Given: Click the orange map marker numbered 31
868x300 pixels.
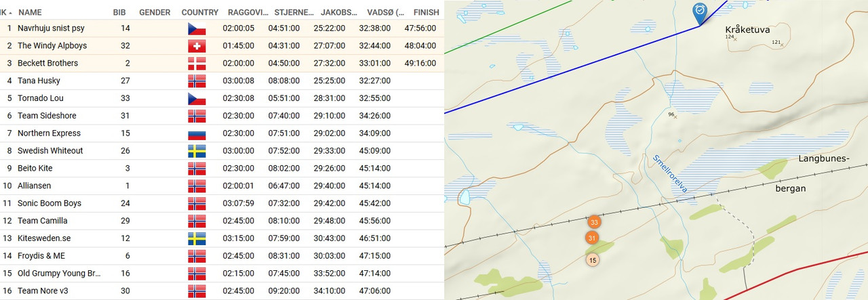Looking at the screenshot, I should (593, 238).
